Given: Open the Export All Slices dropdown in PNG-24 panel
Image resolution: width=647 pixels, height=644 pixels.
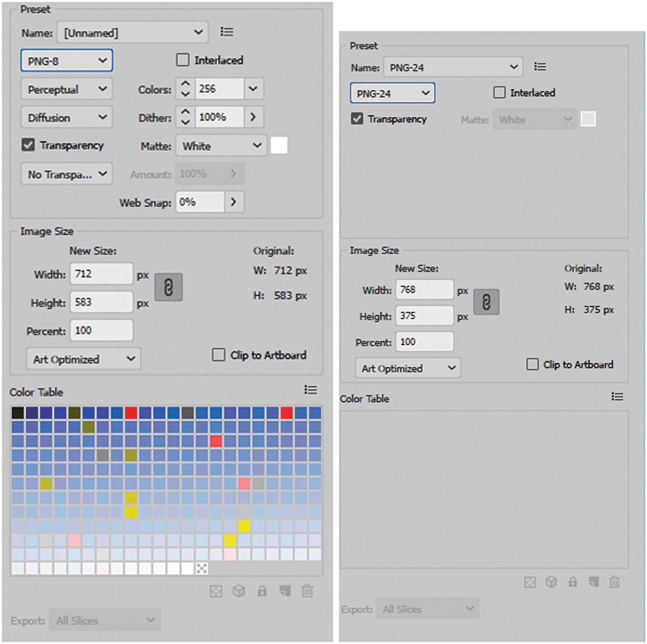Looking at the screenshot, I should 428,609.
